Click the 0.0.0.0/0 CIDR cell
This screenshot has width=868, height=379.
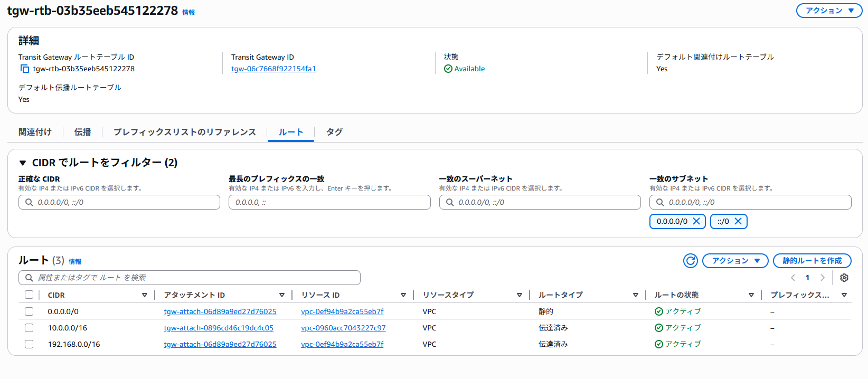pos(63,311)
